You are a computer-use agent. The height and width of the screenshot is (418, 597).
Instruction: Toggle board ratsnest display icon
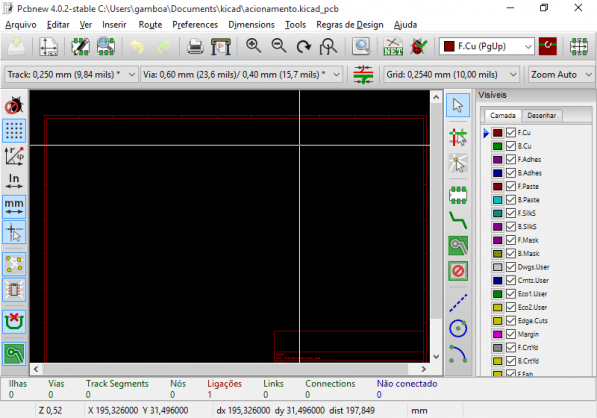(14, 264)
